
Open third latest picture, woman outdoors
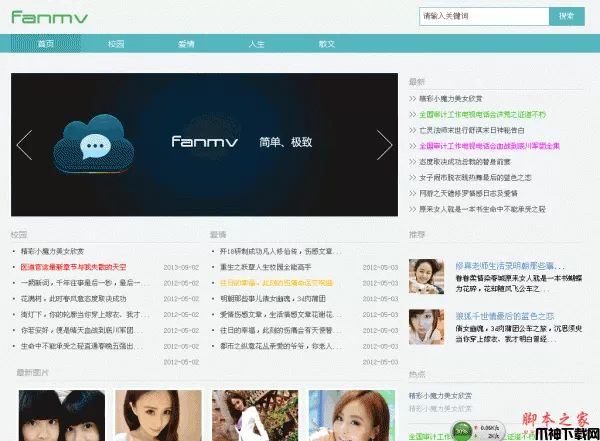click(255, 415)
